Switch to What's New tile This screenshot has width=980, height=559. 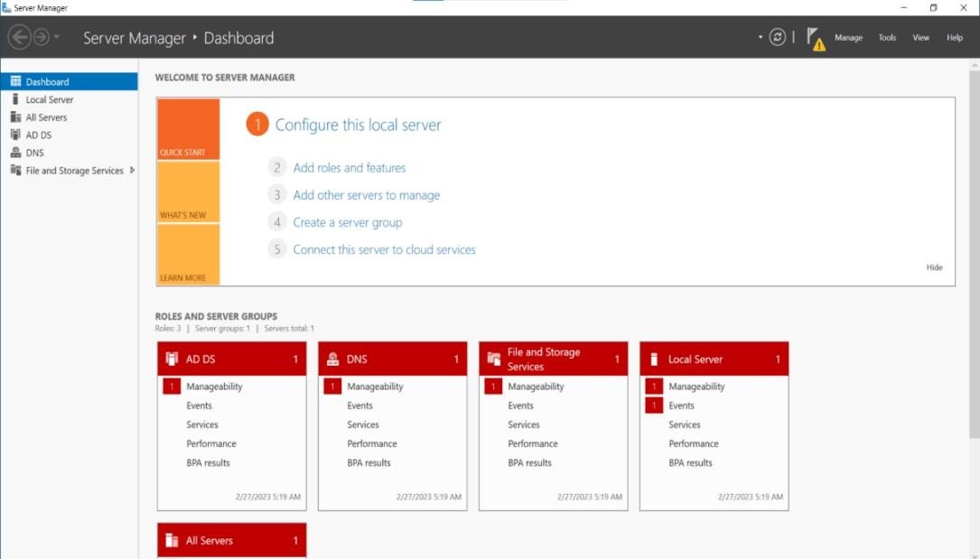(x=188, y=192)
